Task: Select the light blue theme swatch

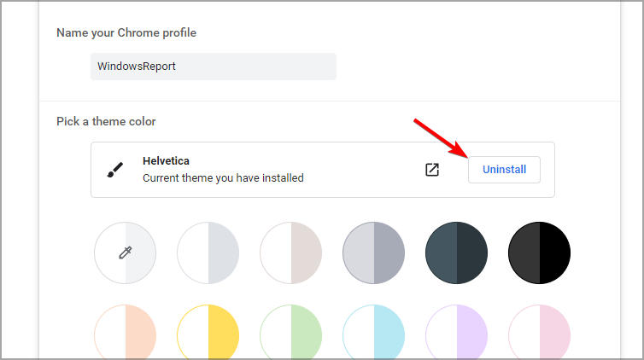Action: 374,332
